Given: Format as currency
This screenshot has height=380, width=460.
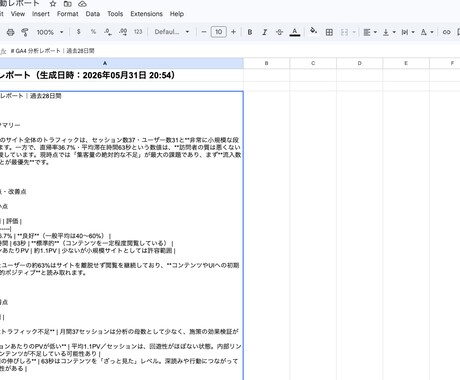Looking at the screenshot, I should coord(78,32).
